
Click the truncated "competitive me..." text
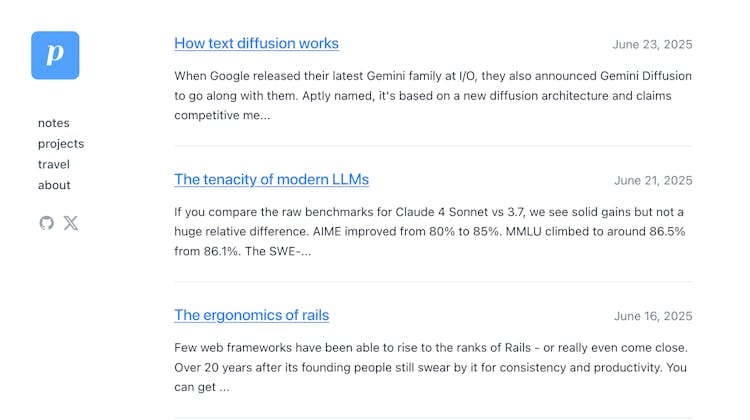pyautogui.click(x=222, y=116)
